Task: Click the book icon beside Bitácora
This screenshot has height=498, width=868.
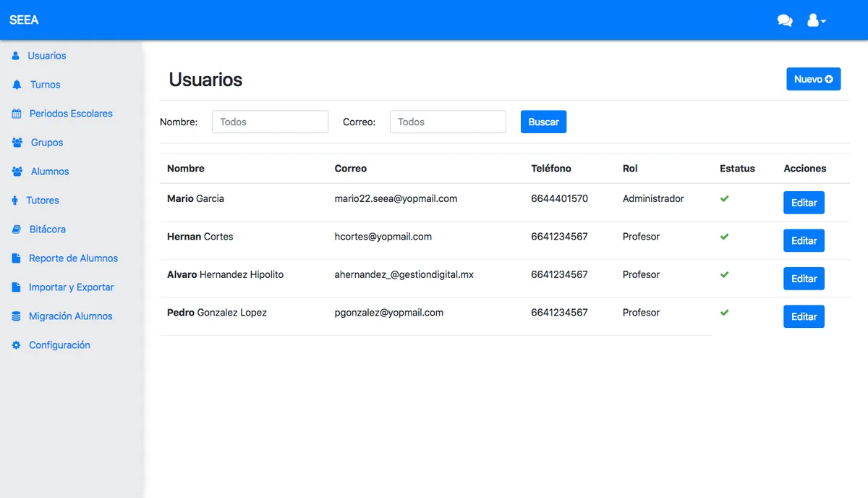Action: (x=17, y=229)
